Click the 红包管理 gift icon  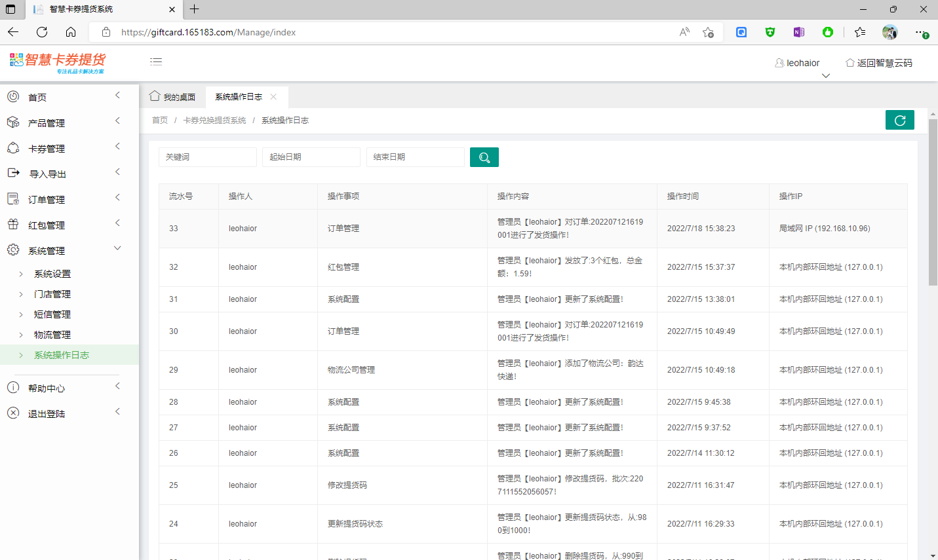[13, 225]
